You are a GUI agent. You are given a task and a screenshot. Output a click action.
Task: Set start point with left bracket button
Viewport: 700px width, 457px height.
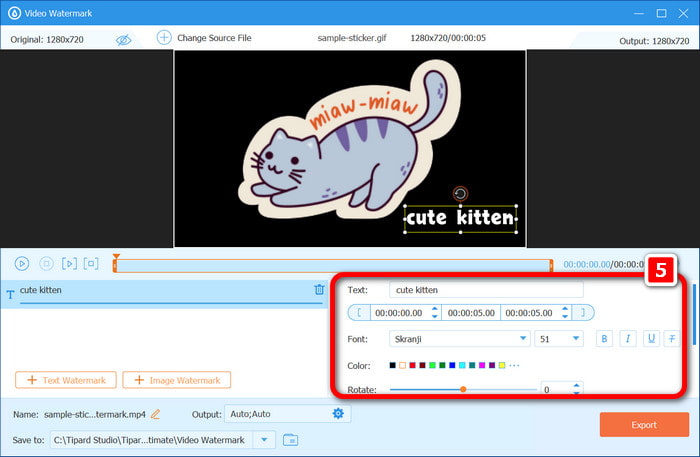(359, 312)
